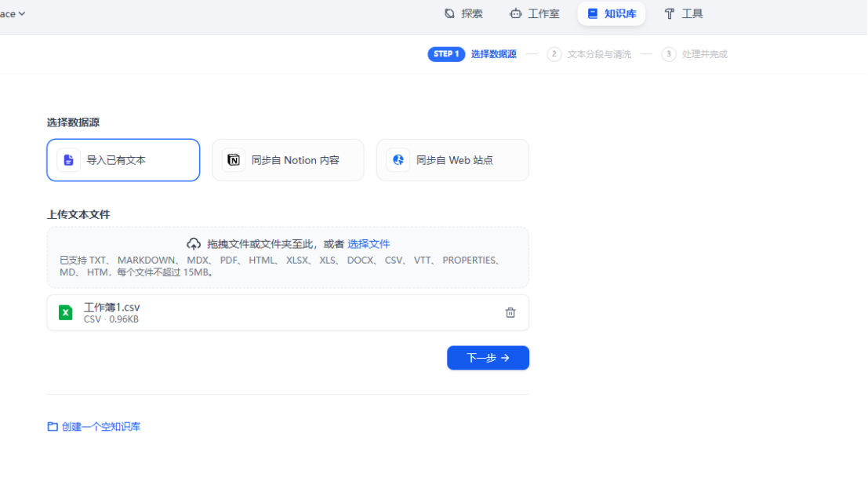This screenshot has width=868, height=496.
Task: Select the 工作簿1.csv file name
Action: pyautogui.click(x=112, y=307)
